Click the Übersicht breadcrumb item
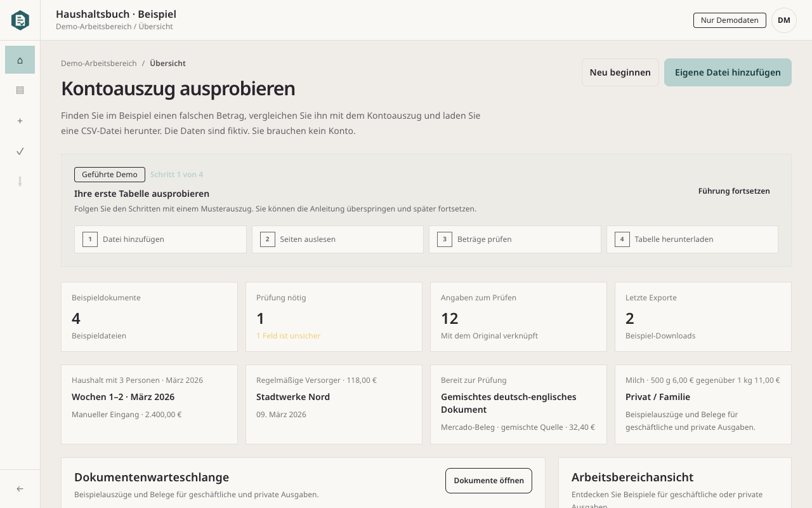812x508 pixels. coord(168,63)
